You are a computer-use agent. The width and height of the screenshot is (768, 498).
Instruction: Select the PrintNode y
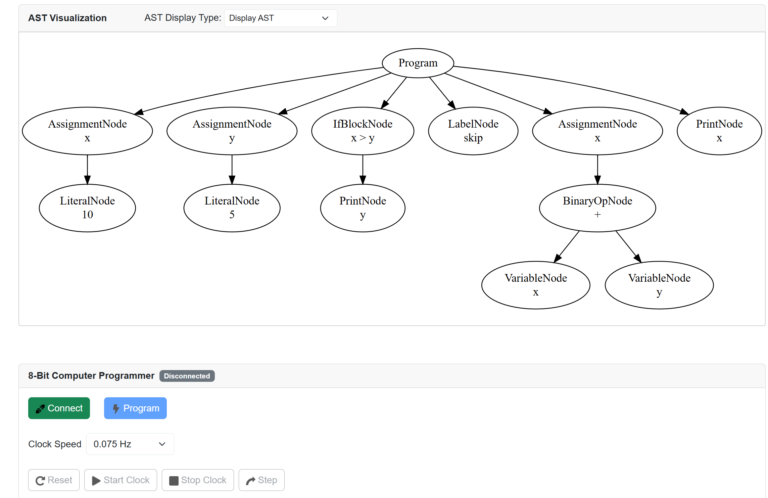[x=362, y=208]
